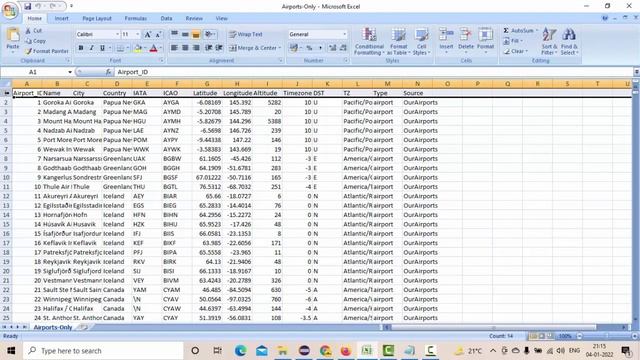Image resolution: width=640 pixels, height=360 pixels.
Task: Apply red font color
Action: [x=153, y=48]
